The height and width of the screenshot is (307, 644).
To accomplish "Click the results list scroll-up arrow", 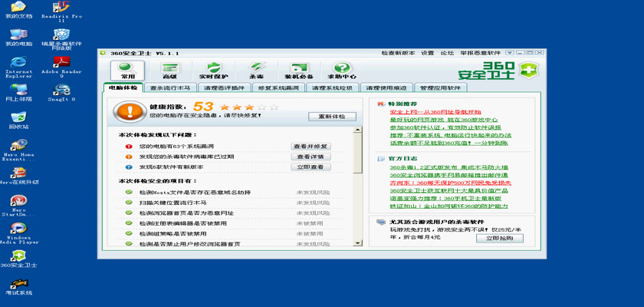I will tap(358, 130).
